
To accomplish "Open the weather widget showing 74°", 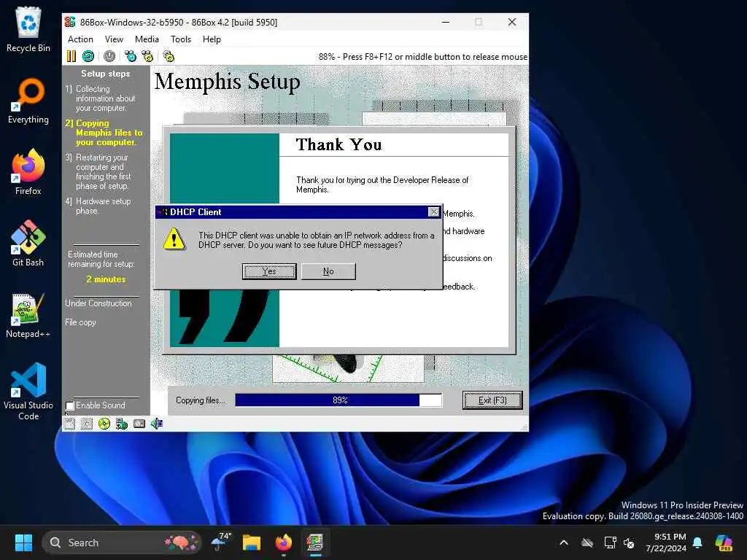I will pos(220,542).
